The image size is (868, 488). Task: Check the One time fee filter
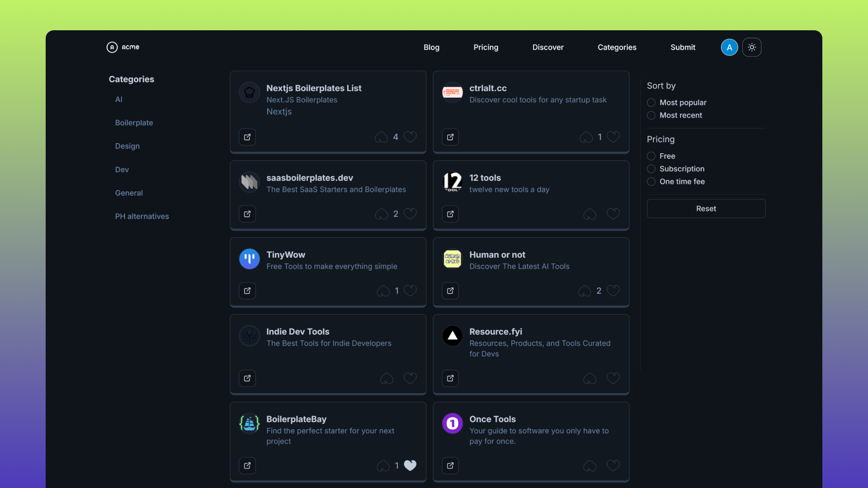(x=651, y=182)
